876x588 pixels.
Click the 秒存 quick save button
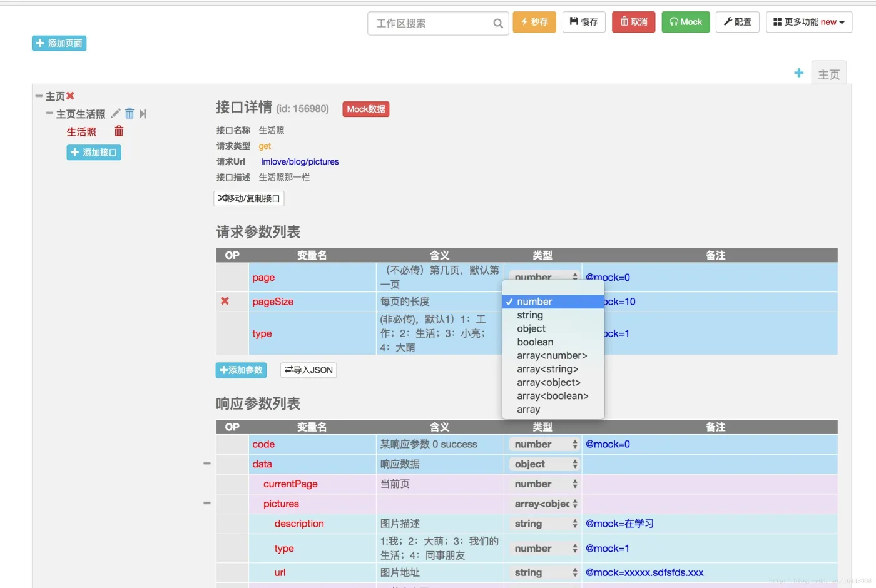[x=534, y=22]
